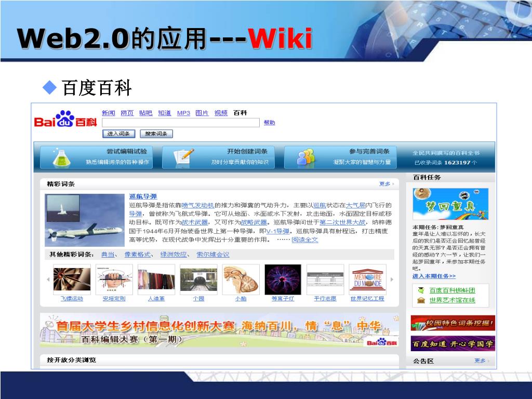This screenshot has height=399, width=532.
Task: Click the 等离子灯 plasma ball thumbnail
Action: [x=283, y=279]
